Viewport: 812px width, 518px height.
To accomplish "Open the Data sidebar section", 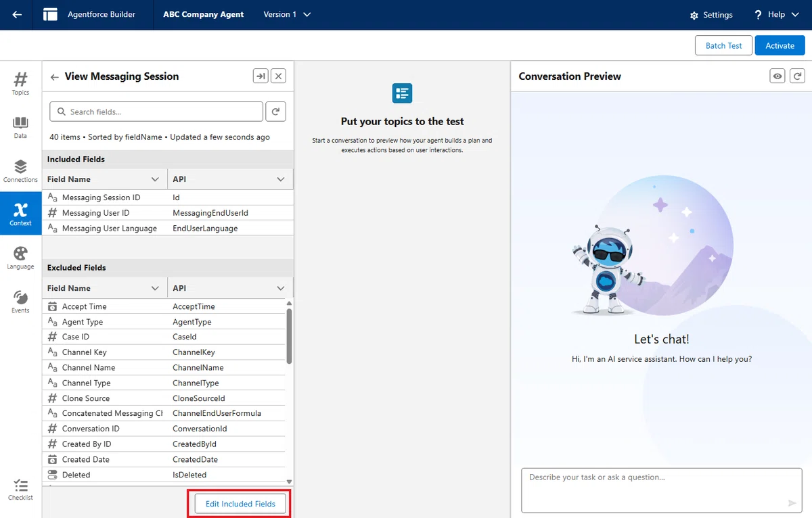I will click(x=20, y=127).
